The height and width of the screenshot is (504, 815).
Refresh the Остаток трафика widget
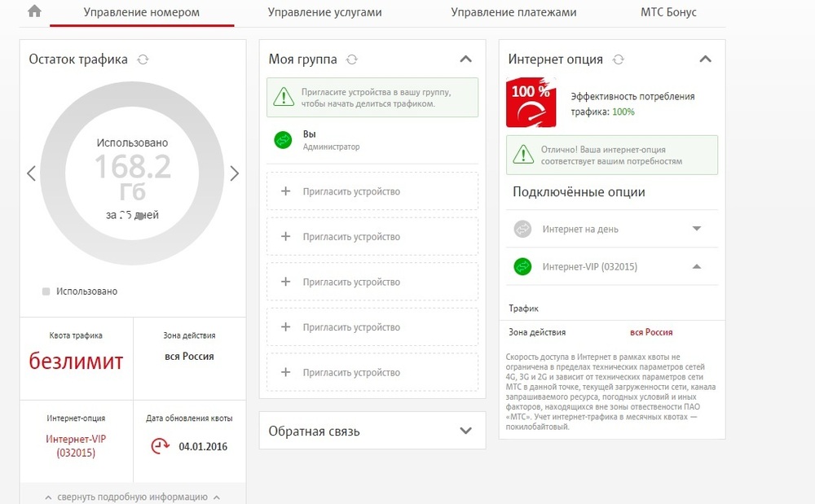[143, 59]
